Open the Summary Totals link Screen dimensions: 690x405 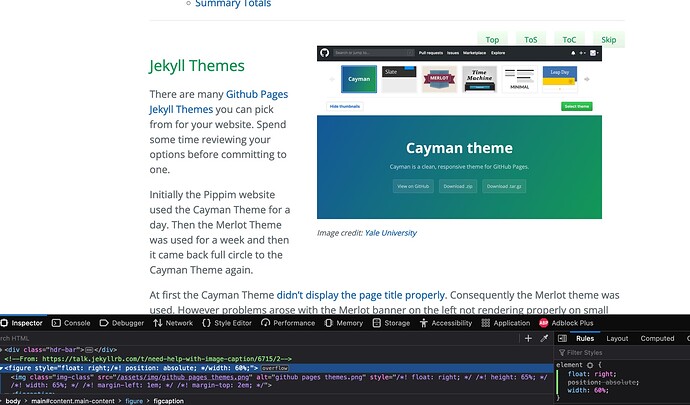tap(233, 4)
